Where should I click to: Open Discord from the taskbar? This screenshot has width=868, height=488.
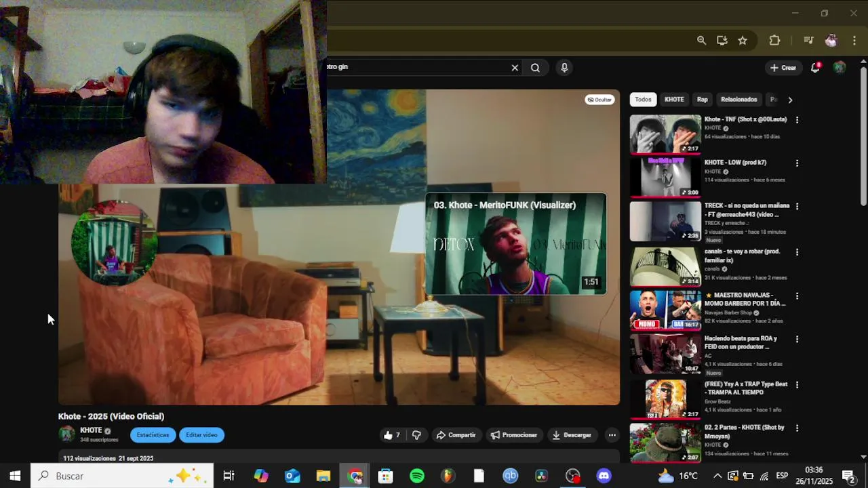coord(604,476)
